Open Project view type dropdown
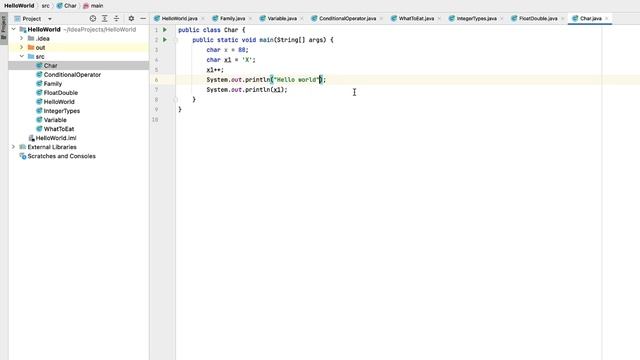The image size is (640, 360). [50, 19]
